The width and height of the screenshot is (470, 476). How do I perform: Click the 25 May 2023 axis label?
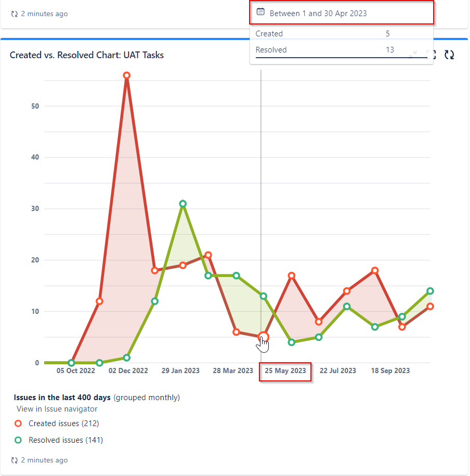click(285, 371)
